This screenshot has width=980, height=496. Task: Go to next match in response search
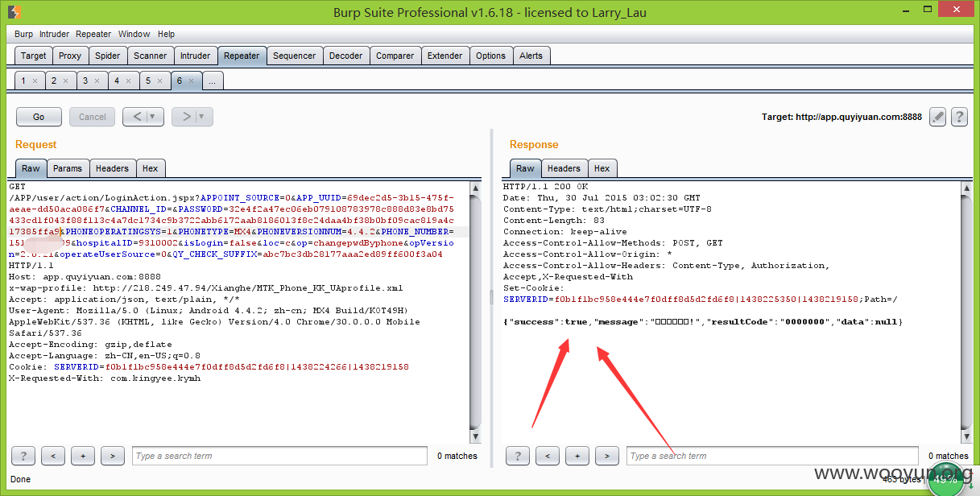[x=607, y=456]
